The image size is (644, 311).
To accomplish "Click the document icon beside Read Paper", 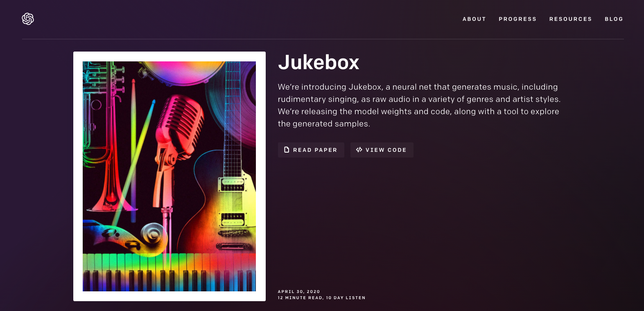I will tap(287, 150).
